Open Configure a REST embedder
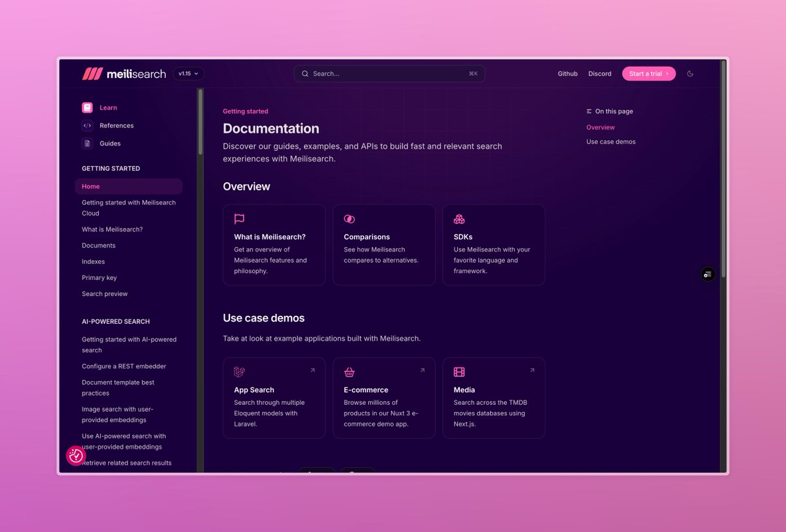786x532 pixels. [124, 366]
